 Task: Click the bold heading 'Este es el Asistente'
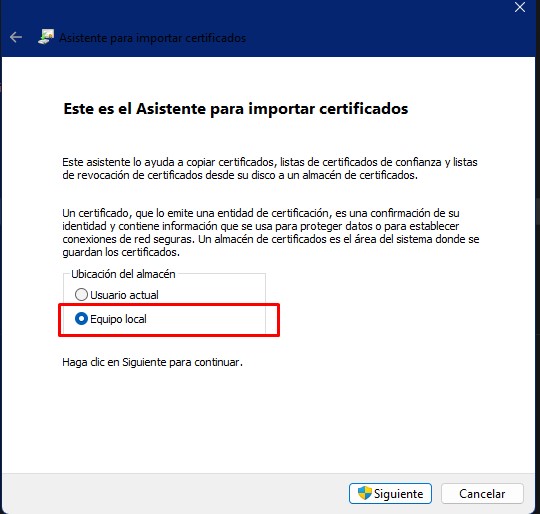point(236,109)
